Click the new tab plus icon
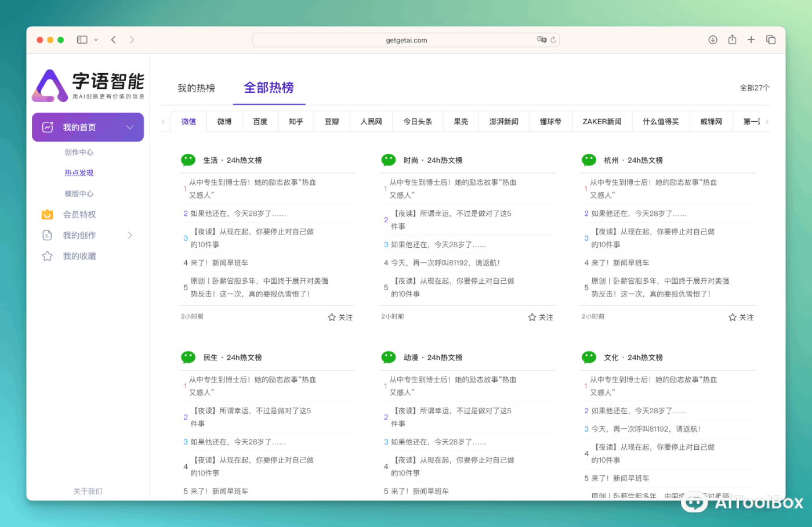 (751, 39)
